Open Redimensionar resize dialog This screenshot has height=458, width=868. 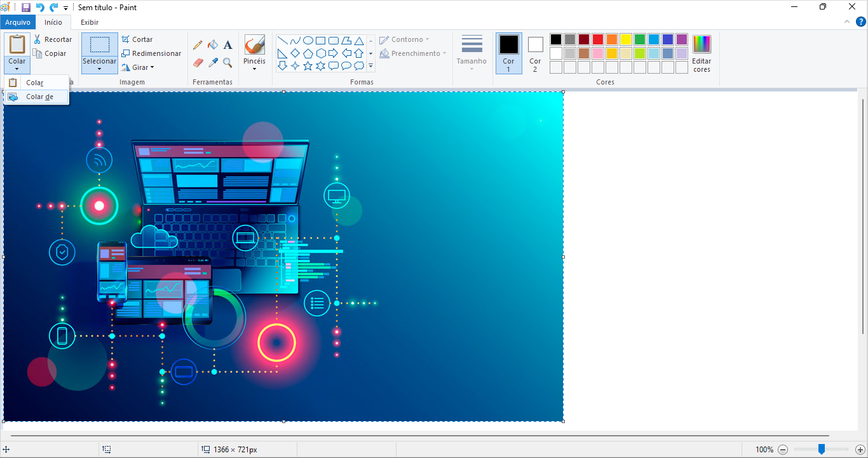click(x=151, y=53)
